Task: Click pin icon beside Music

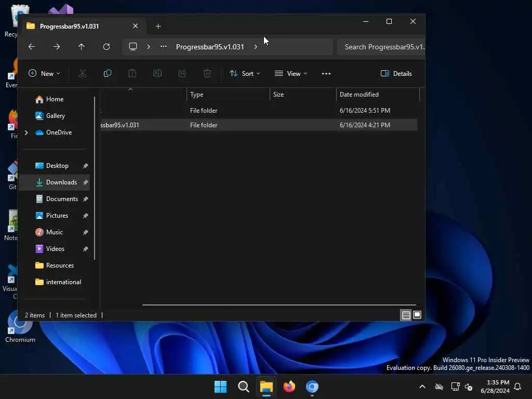Action: coord(86,232)
